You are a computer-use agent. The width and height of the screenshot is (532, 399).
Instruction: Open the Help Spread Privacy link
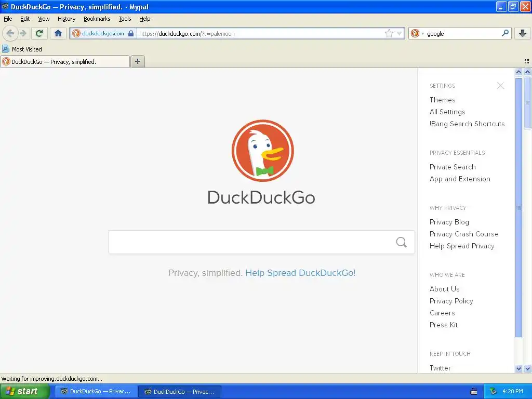click(462, 246)
